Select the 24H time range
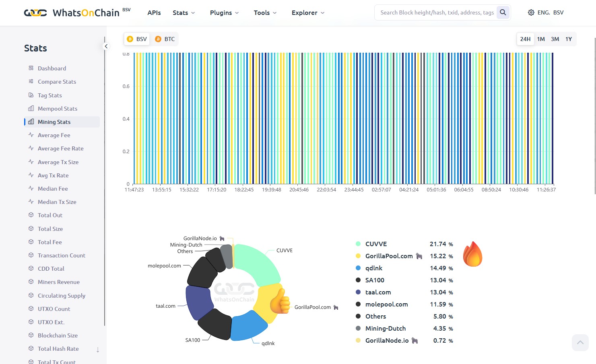Image resolution: width=596 pixels, height=364 pixels. 525,39
